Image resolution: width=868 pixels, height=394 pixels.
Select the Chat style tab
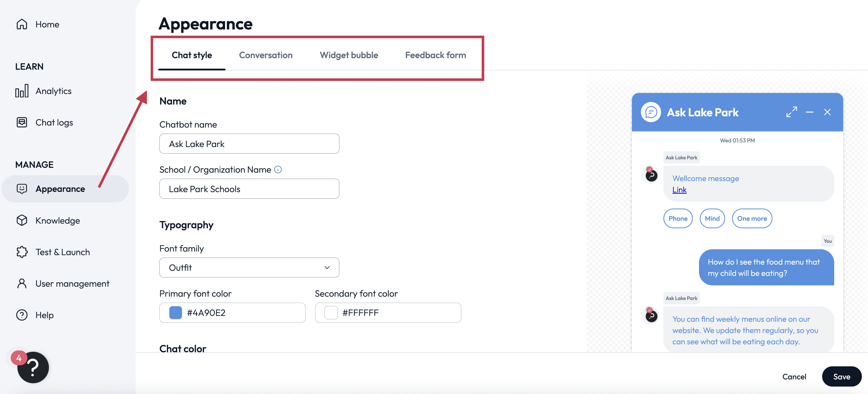pyautogui.click(x=192, y=55)
